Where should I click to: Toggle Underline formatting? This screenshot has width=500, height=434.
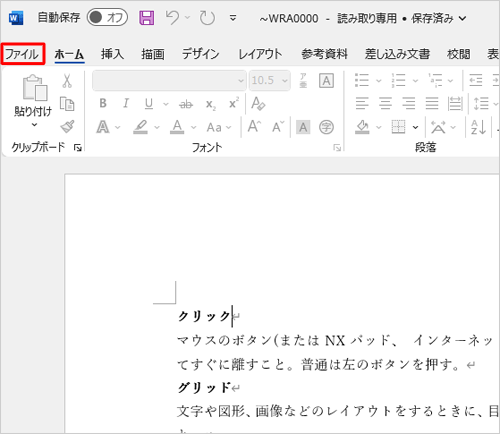coord(149,104)
